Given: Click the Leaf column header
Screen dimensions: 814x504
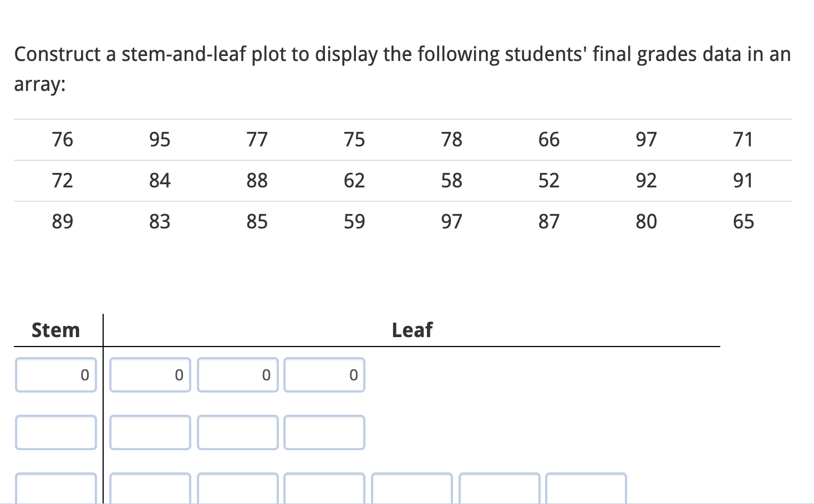Looking at the screenshot, I should (x=412, y=330).
